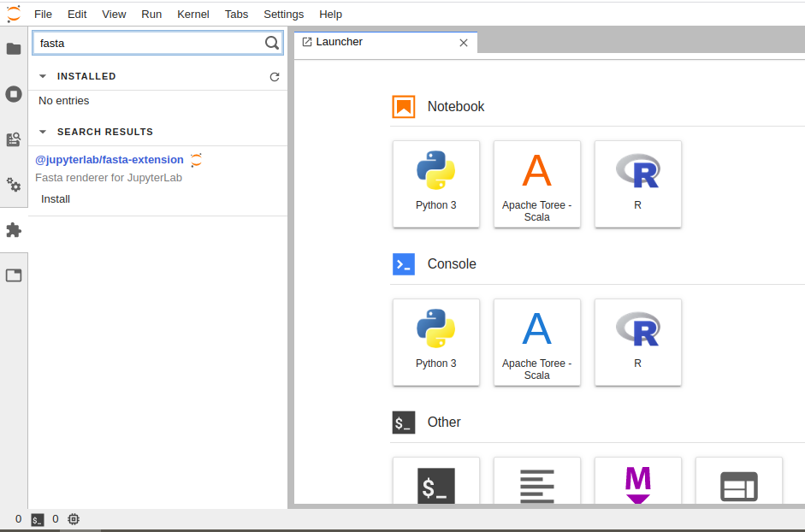The width and height of the screenshot is (805, 532).
Task: Click the terminal icon in the status bar
Action: click(38, 520)
